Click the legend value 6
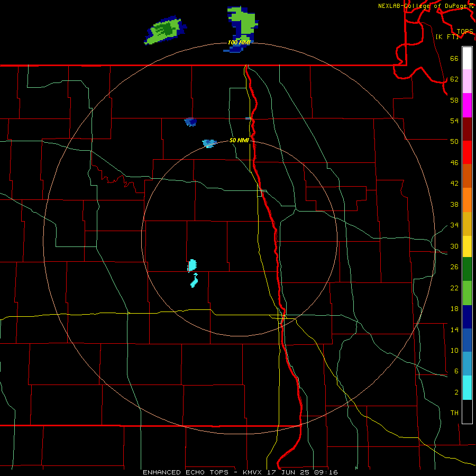476x476 pixels. point(456,371)
